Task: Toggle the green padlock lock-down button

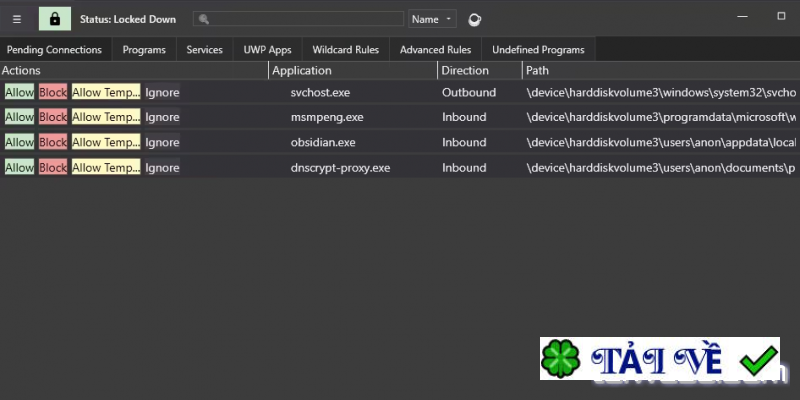Action: (x=55, y=19)
